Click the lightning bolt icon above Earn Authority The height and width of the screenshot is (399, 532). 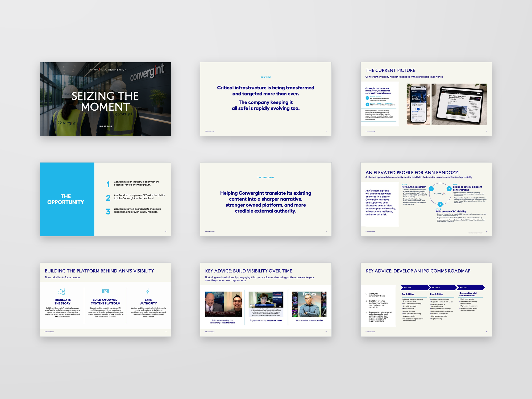pos(148,291)
